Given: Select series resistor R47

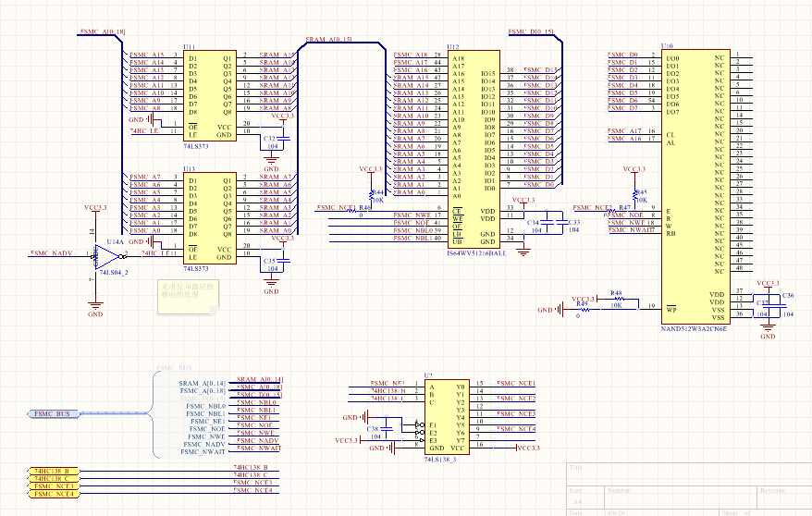Looking at the screenshot, I should 611,211.
